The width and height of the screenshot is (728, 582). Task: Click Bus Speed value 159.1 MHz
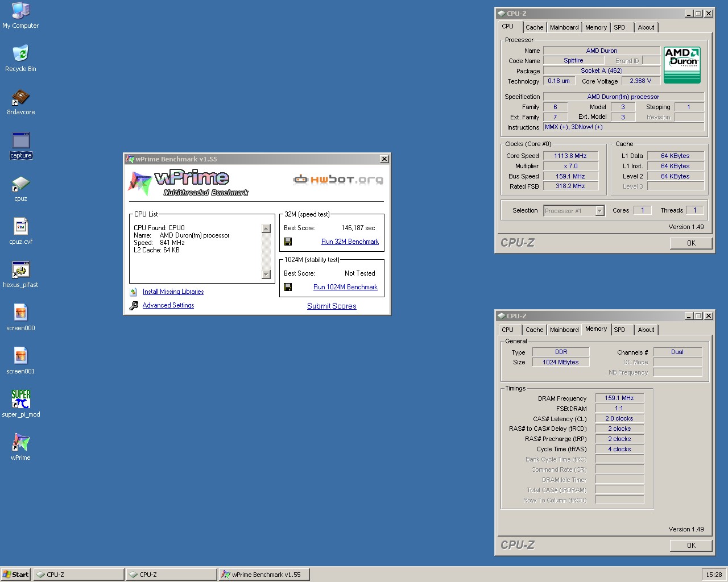[570, 176]
